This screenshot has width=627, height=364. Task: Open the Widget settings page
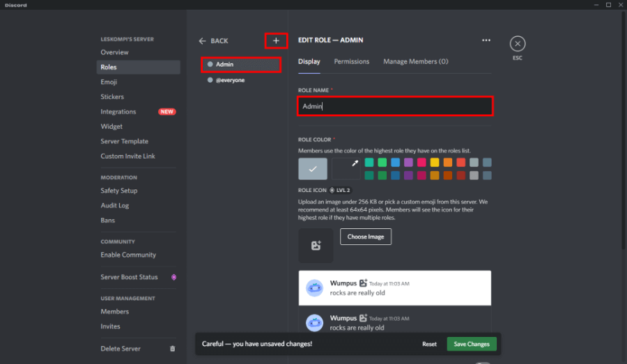[x=138, y=126]
